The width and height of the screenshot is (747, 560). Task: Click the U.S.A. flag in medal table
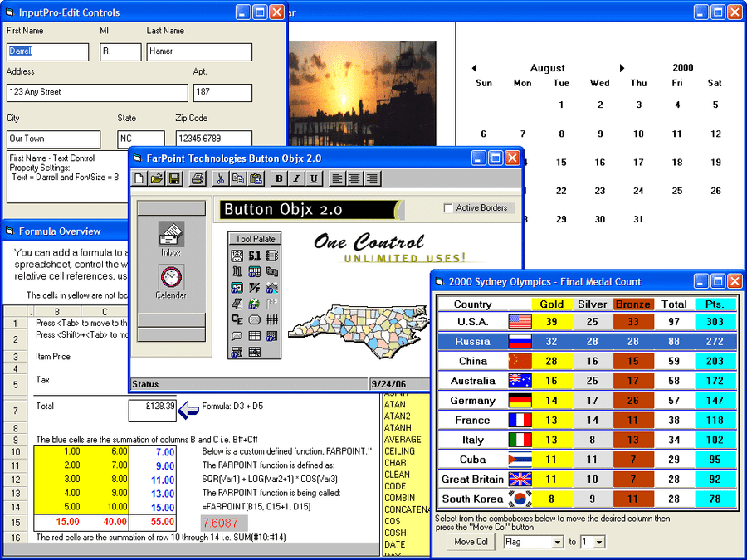click(520, 322)
